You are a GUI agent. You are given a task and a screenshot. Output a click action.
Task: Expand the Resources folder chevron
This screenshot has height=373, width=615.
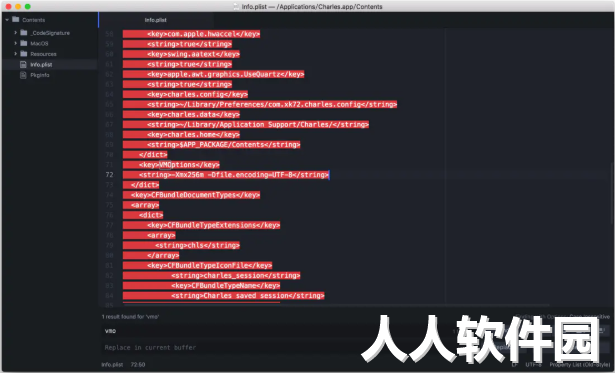15,54
